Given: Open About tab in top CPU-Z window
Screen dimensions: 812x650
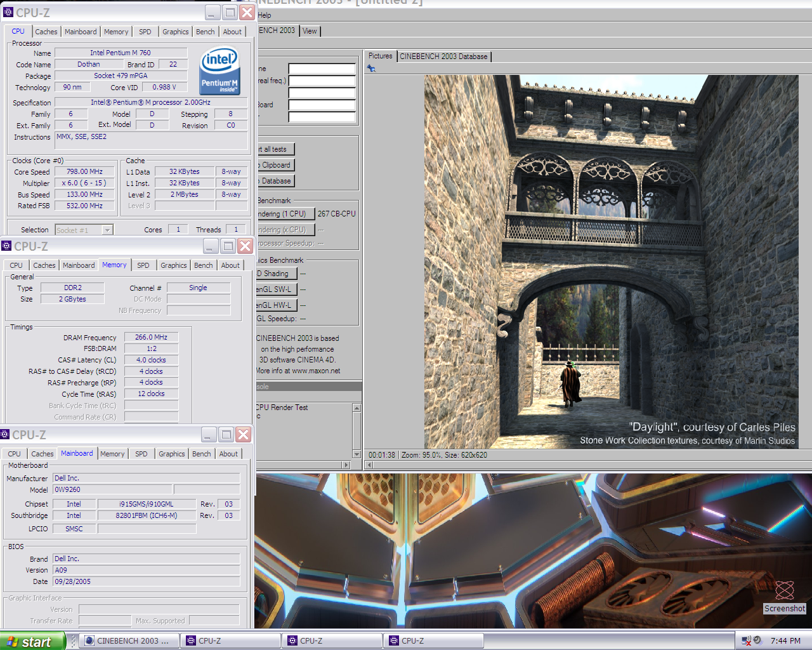Looking at the screenshot, I should coord(232,32).
